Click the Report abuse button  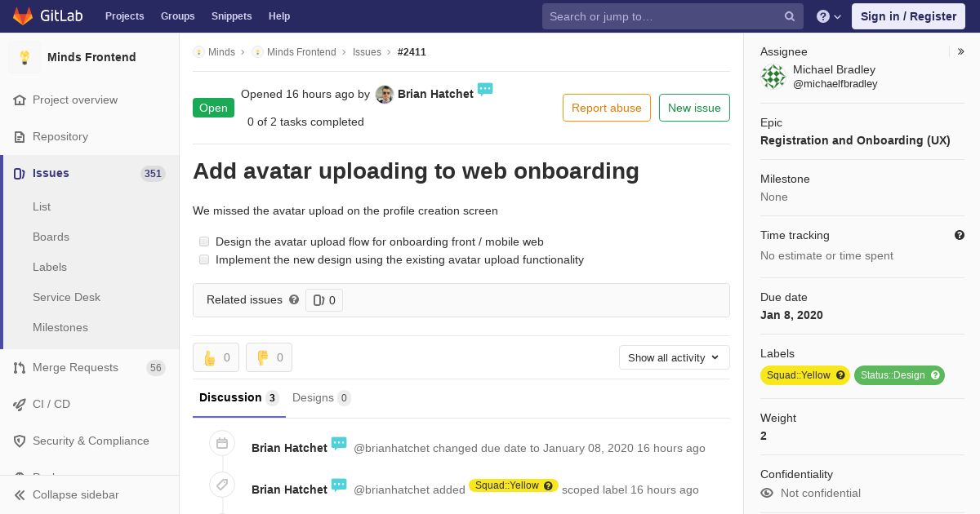point(607,108)
